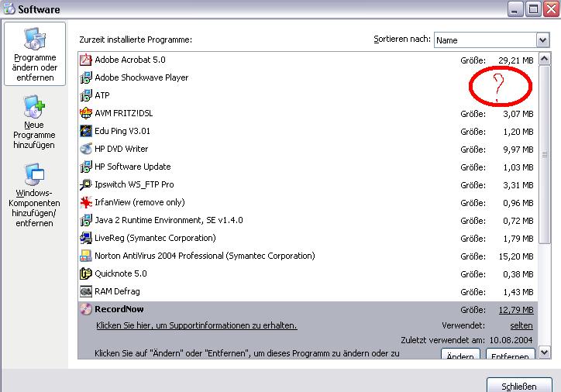The image size is (561, 392).
Task: Click the Norton AntiVirus 2004 icon
Action: [86, 256]
